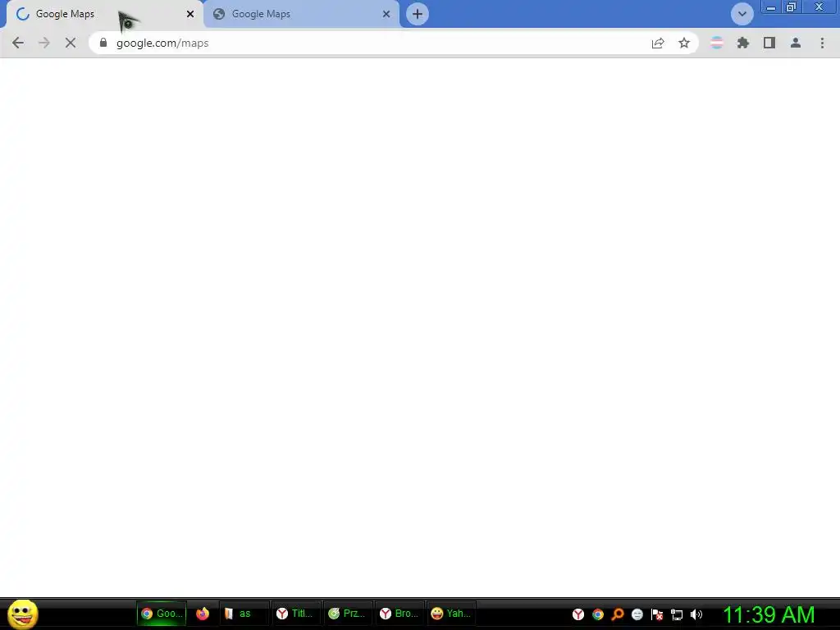Open the striped flag extension icon
The width and height of the screenshot is (840, 630).
click(716, 43)
